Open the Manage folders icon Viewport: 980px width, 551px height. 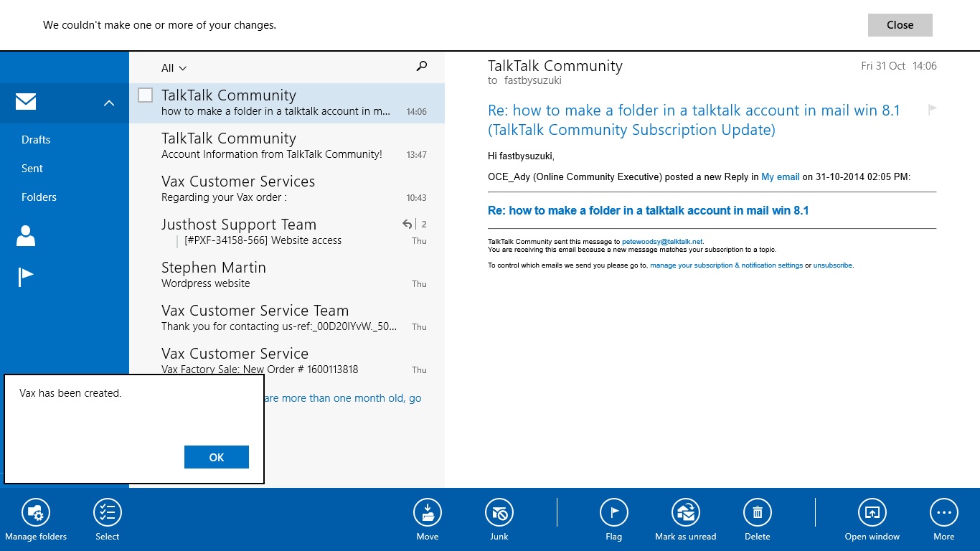[36, 512]
